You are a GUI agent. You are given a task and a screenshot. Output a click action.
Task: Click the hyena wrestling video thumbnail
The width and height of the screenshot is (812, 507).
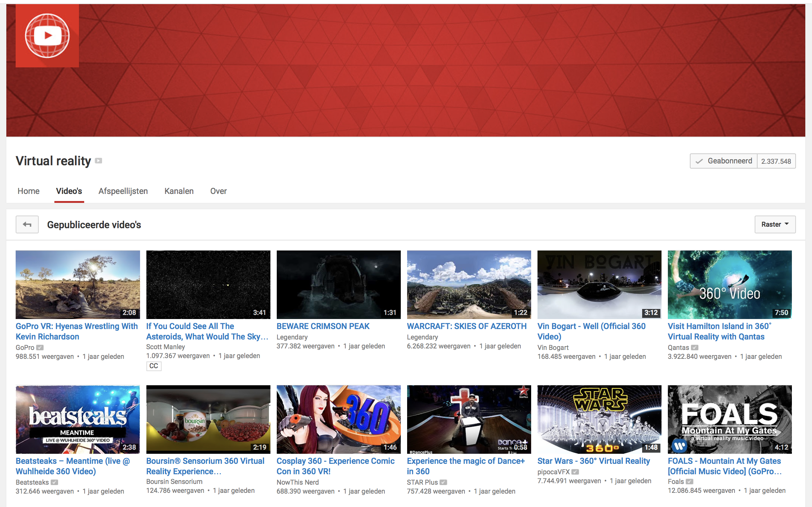coord(78,285)
